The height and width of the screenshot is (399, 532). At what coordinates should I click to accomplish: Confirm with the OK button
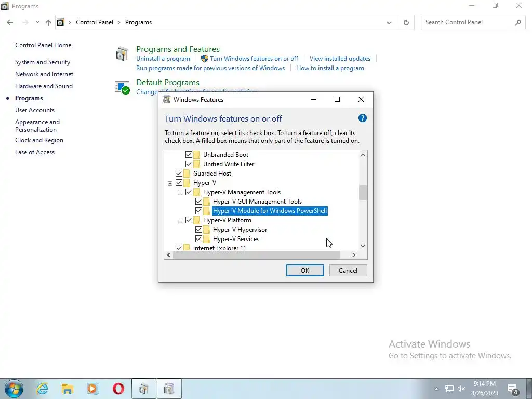[x=305, y=270]
